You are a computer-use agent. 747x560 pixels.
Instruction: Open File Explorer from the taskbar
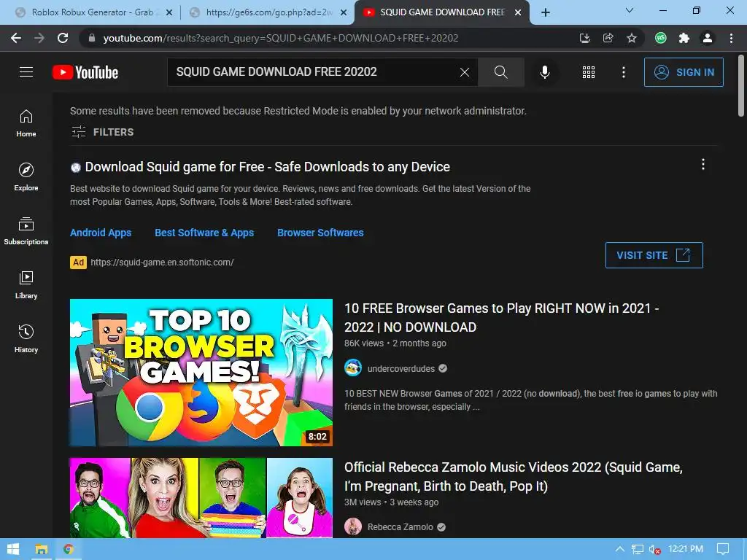coord(42,549)
